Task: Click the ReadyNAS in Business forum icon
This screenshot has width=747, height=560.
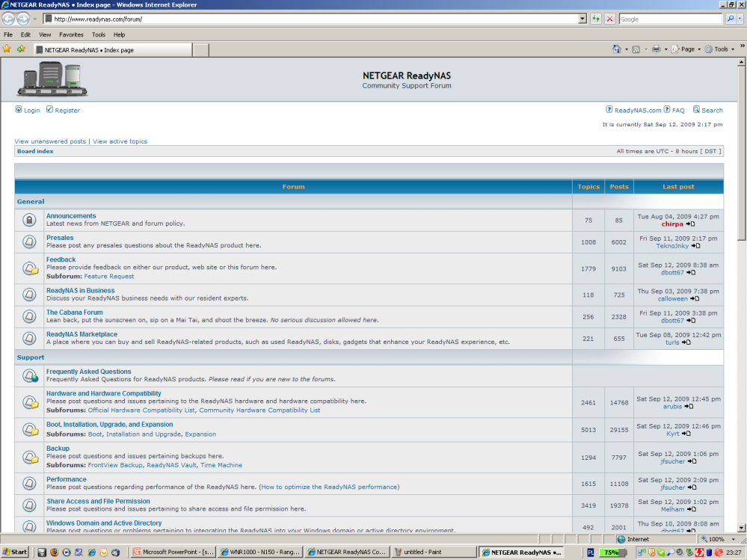Action: pyautogui.click(x=29, y=295)
